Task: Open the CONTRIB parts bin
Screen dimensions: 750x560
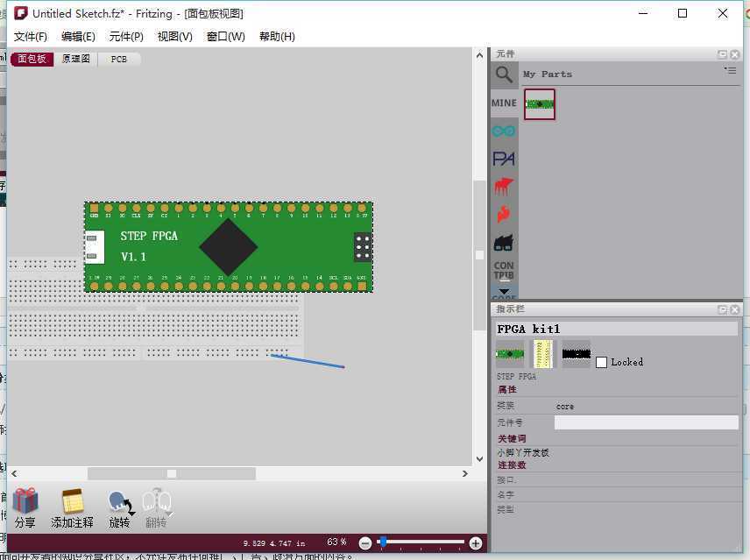Action: [x=504, y=270]
